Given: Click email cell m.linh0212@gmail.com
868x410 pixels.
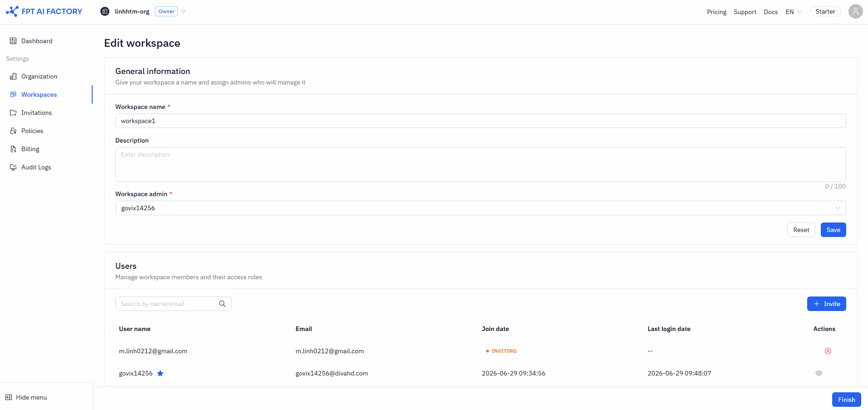Looking at the screenshot, I should point(330,351).
